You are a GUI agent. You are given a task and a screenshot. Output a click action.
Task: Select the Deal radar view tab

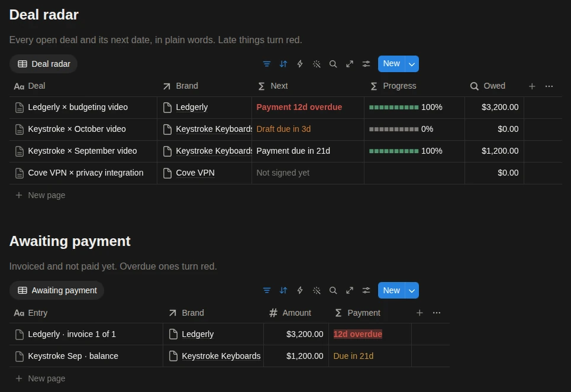point(44,64)
